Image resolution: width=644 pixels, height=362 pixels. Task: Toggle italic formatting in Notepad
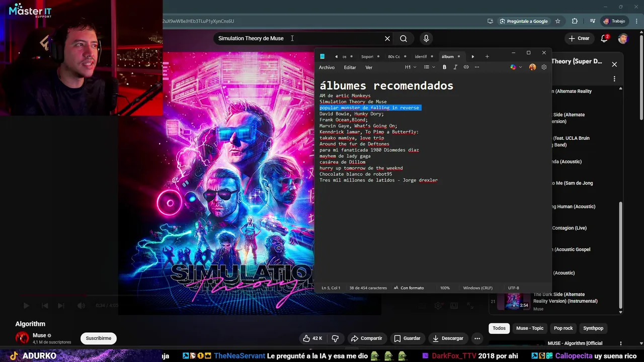[455, 67]
